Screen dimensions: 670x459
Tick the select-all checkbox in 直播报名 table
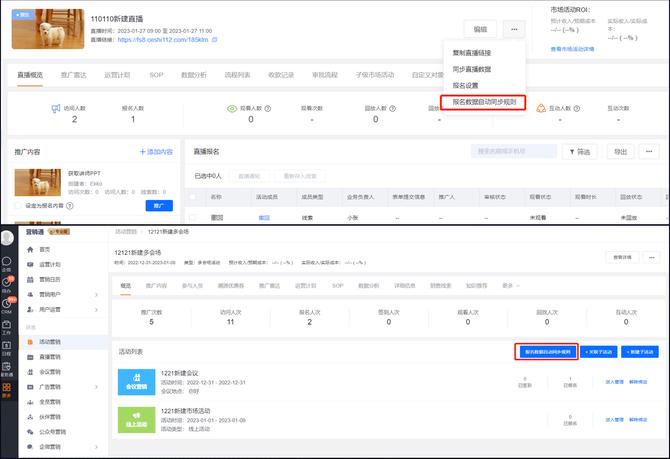(x=192, y=197)
